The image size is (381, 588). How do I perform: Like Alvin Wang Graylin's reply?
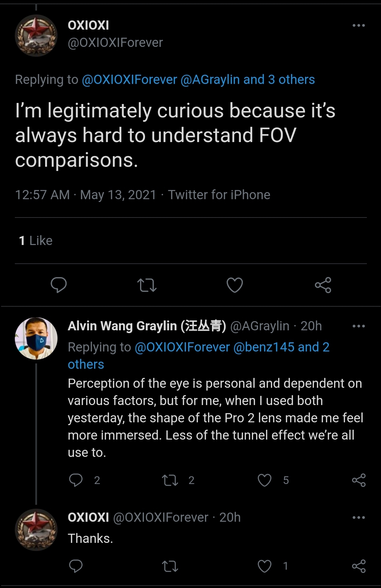(265, 480)
